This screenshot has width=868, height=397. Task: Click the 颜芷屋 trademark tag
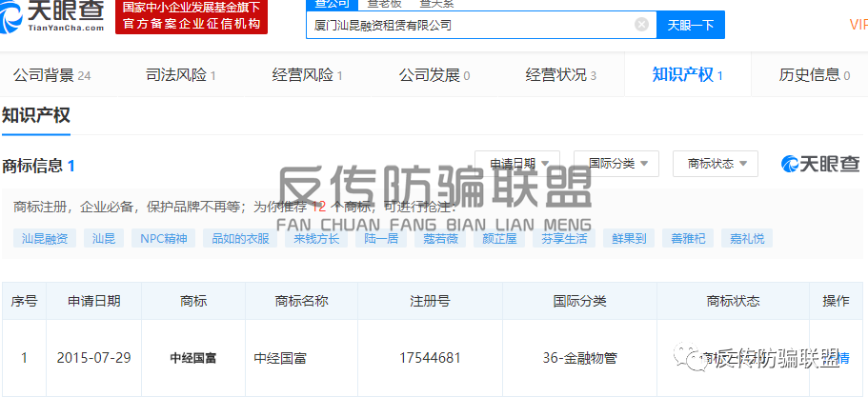point(498,239)
